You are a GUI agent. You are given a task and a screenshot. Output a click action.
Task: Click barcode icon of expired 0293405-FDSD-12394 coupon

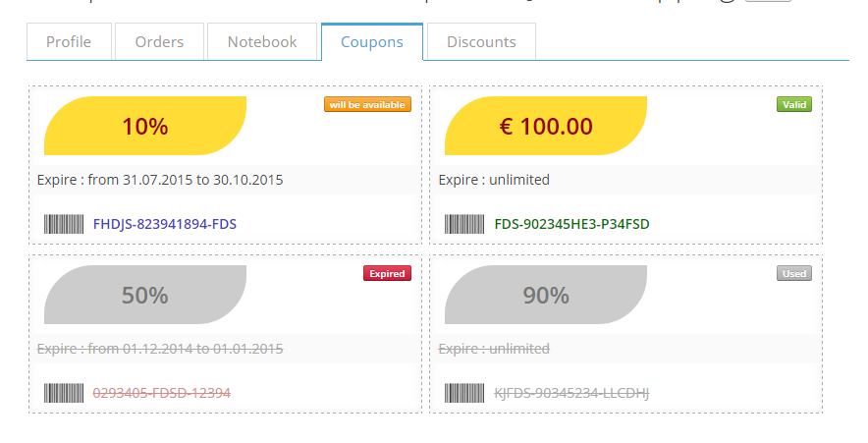tap(64, 393)
